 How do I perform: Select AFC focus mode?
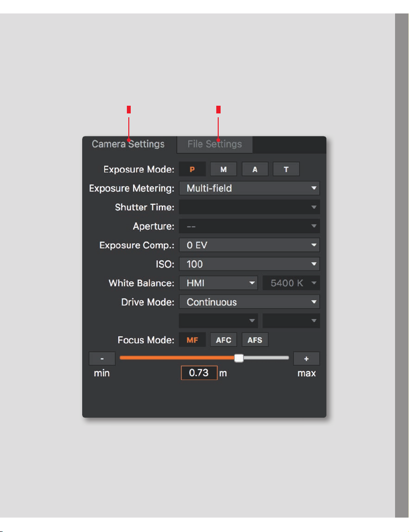click(223, 340)
